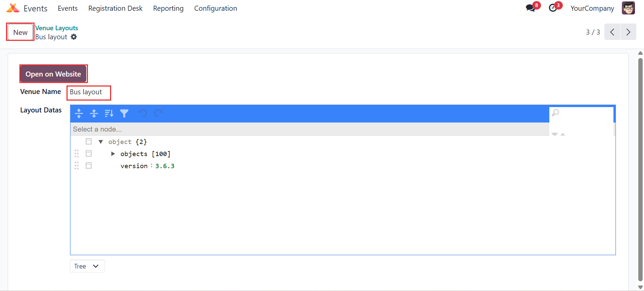Go to Venue Layouts breadcrumb
644x291 pixels.
point(57,28)
